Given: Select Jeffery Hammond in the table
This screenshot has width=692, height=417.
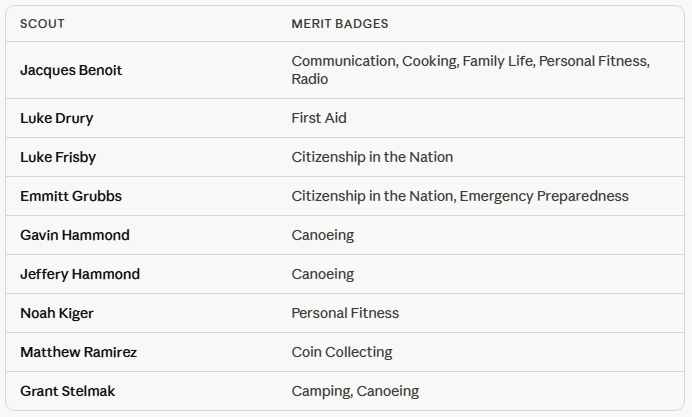Looking at the screenshot, I should click(80, 274).
